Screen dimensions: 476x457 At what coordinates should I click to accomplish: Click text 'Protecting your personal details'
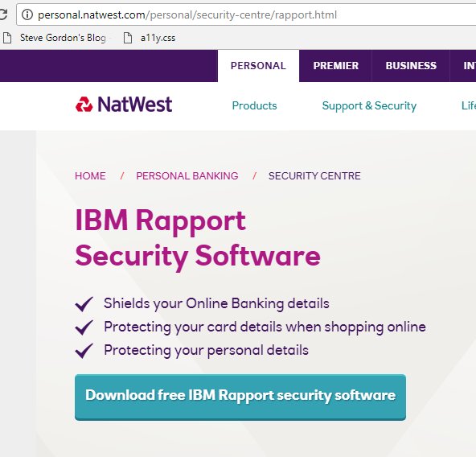(206, 350)
